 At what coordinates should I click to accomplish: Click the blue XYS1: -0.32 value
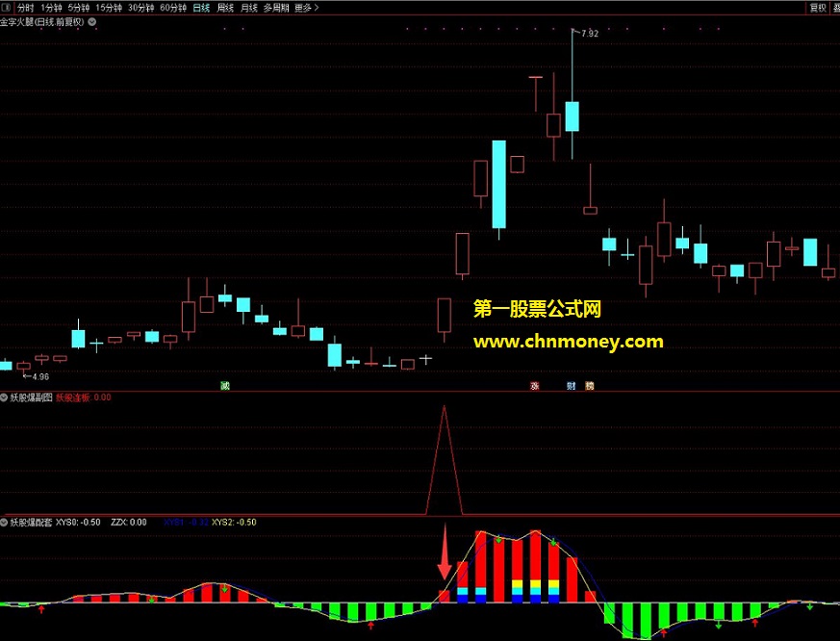click(186, 522)
